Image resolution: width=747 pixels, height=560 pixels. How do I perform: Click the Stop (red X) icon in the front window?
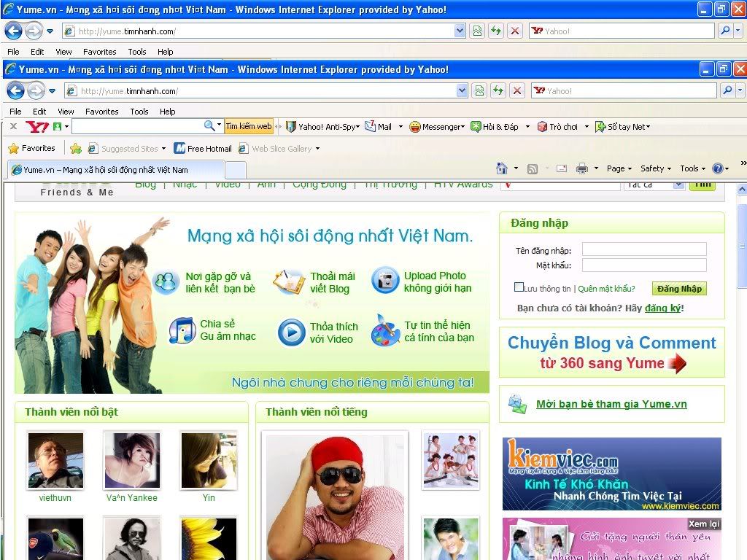click(x=517, y=90)
